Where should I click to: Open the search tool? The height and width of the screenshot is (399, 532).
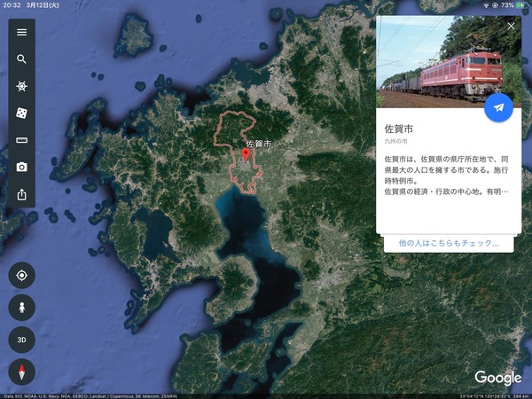pos(21,59)
